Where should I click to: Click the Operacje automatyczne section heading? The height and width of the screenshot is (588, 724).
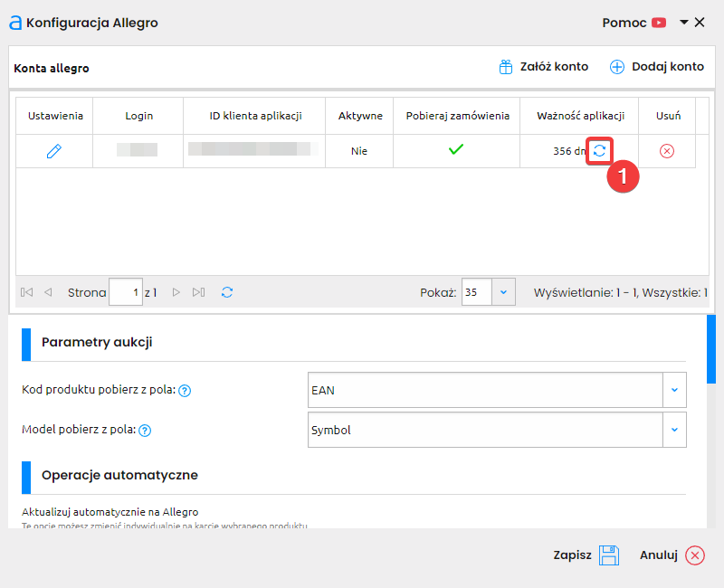click(119, 476)
